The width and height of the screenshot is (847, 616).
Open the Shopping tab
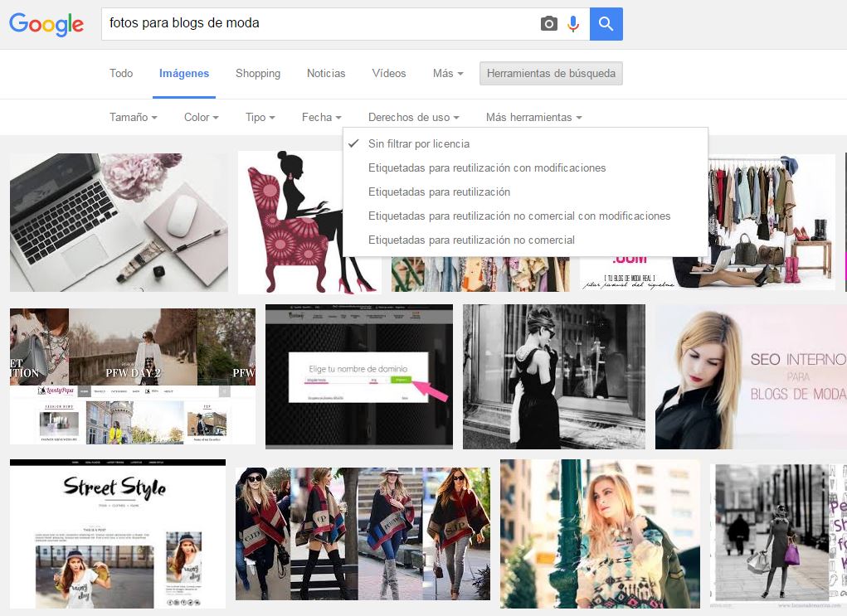pos(258,74)
